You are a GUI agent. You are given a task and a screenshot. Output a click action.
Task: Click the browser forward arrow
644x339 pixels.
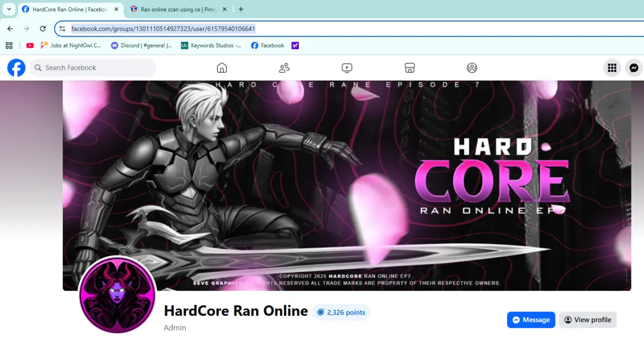[x=26, y=29]
